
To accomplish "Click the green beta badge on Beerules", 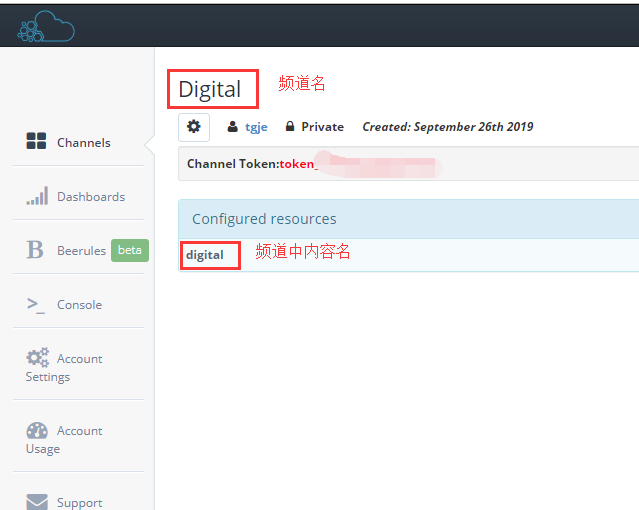I will [x=130, y=250].
